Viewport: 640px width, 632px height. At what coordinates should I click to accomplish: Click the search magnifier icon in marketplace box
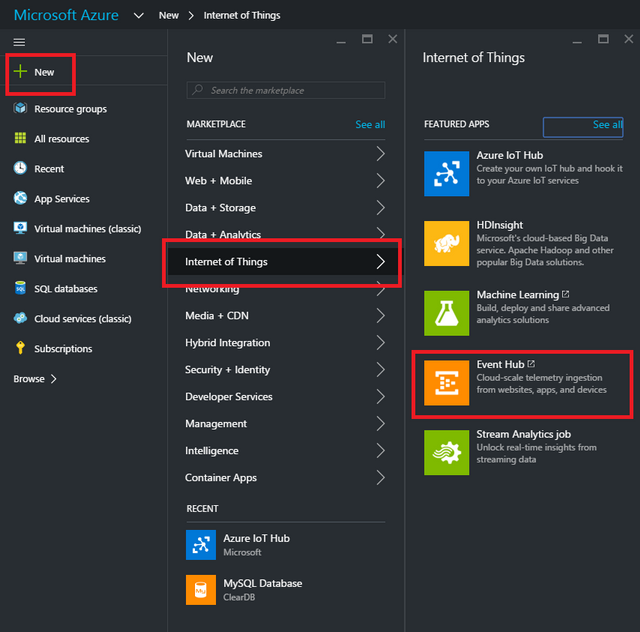[198, 89]
